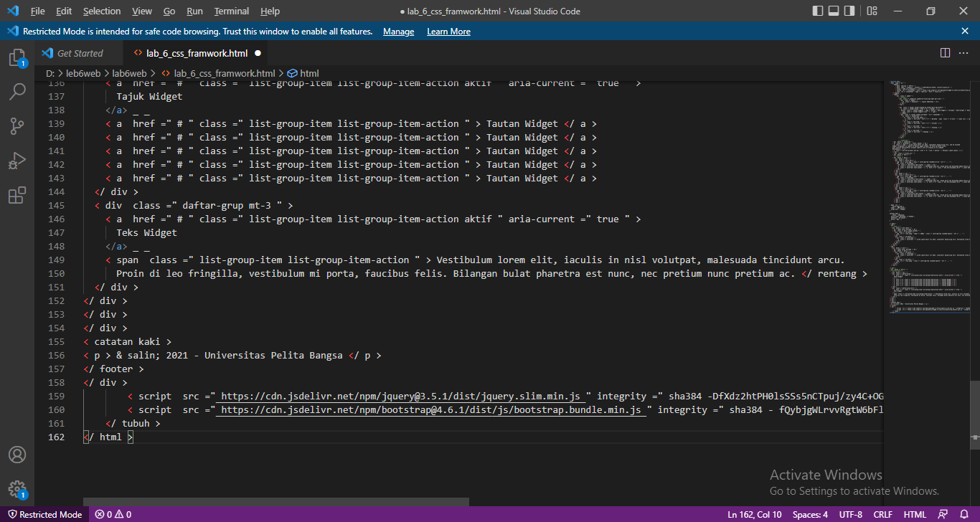Screen dimensions: 980x522
Task: Open the Search panel icon
Action: [17, 92]
